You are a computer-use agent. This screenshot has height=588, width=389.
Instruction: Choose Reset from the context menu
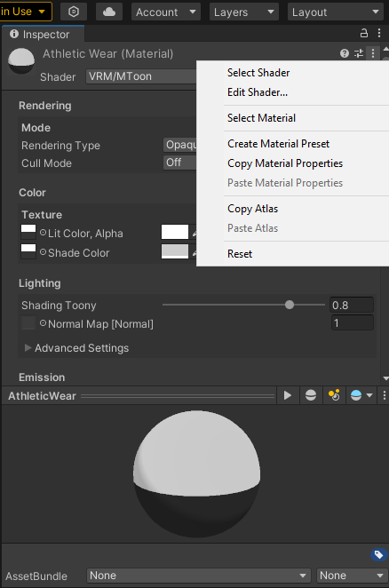click(x=240, y=254)
